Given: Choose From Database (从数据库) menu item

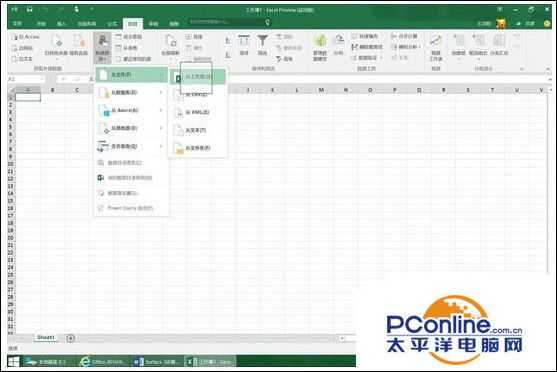Looking at the screenshot, I should coord(131,93).
